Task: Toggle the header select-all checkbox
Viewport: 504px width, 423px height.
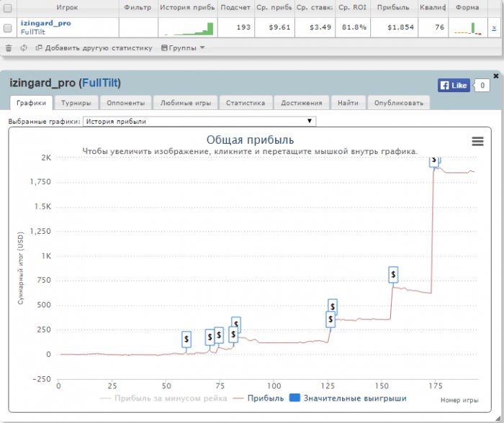Action: [x=7, y=8]
